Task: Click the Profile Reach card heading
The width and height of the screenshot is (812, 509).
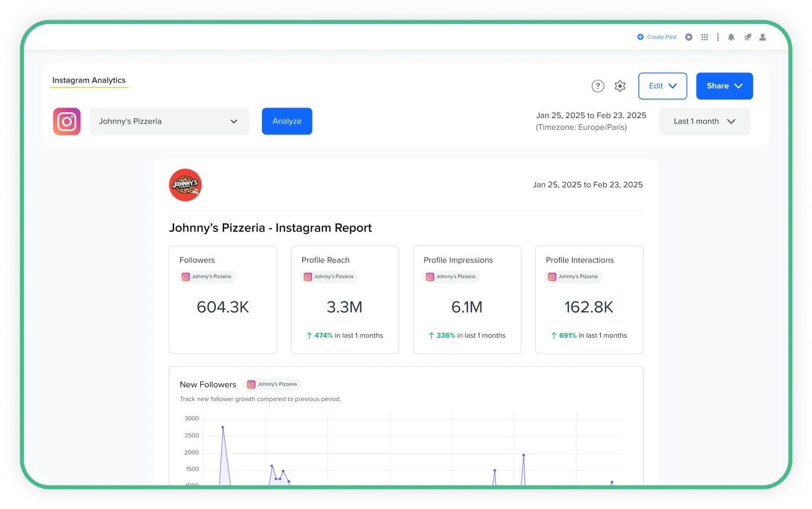Action: coord(325,260)
